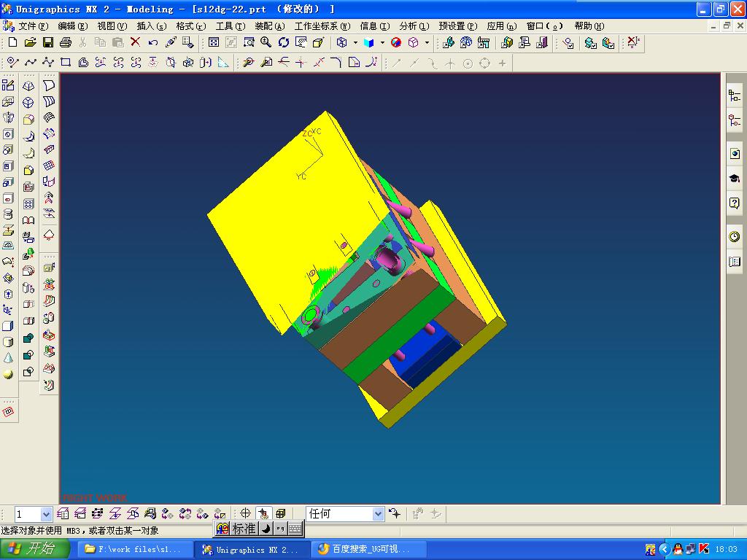Image resolution: width=747 pixels, height=560 pixels.
Task: Click the 标准 IME mode button
Action: [x=244, y=529]
